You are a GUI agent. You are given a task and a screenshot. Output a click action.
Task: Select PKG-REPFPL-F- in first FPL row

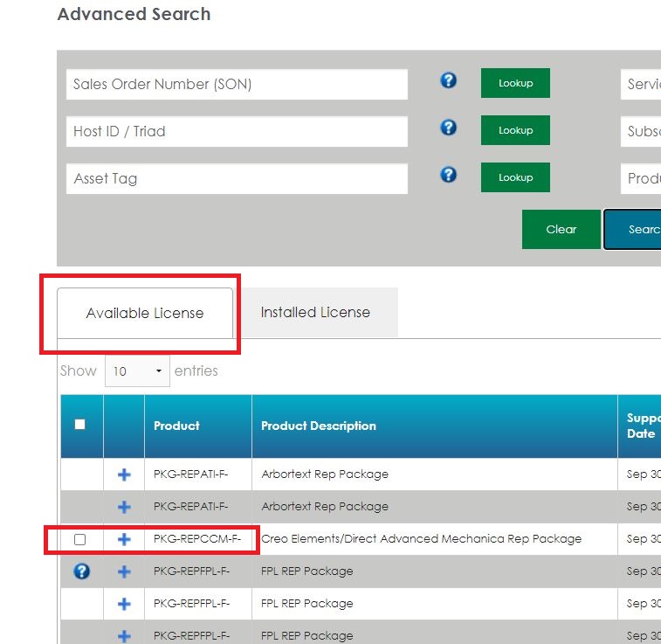pyautogui.click(x=191, y=571)
